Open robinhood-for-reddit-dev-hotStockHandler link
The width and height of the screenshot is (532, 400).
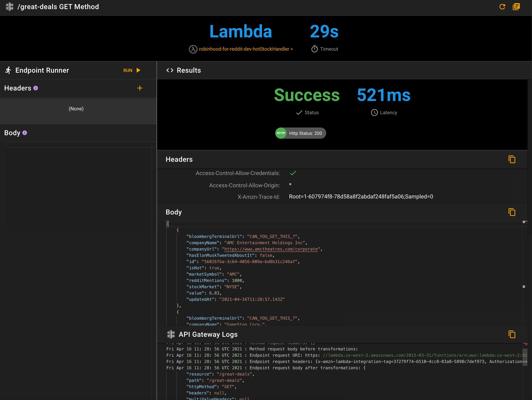pos(246,49)
